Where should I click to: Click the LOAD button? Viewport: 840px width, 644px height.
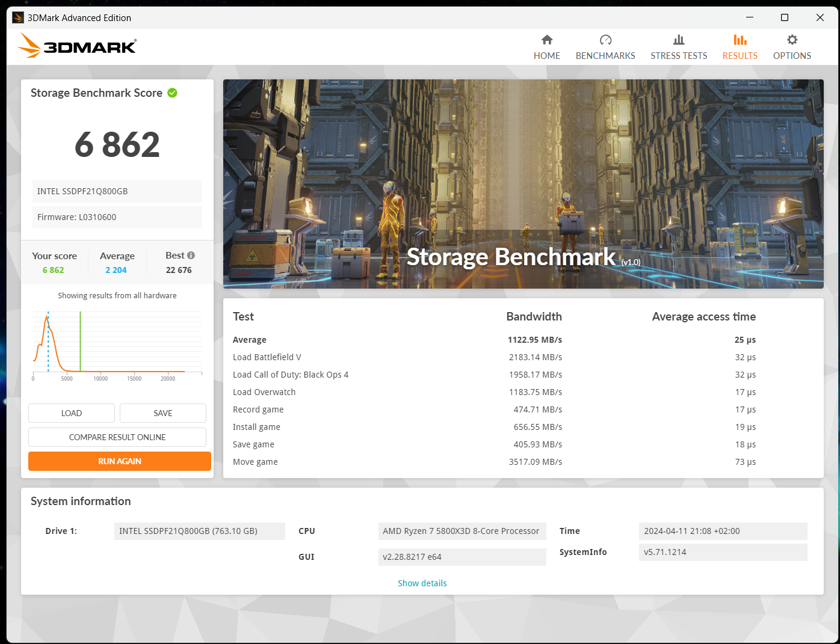tap(72, 413)
